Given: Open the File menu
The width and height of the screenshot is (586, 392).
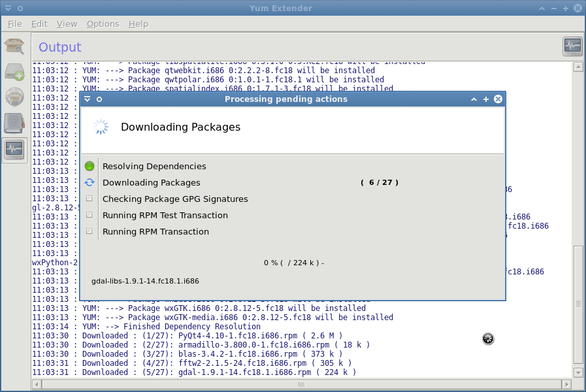Looking at the screenshot, I should (15, 24).
